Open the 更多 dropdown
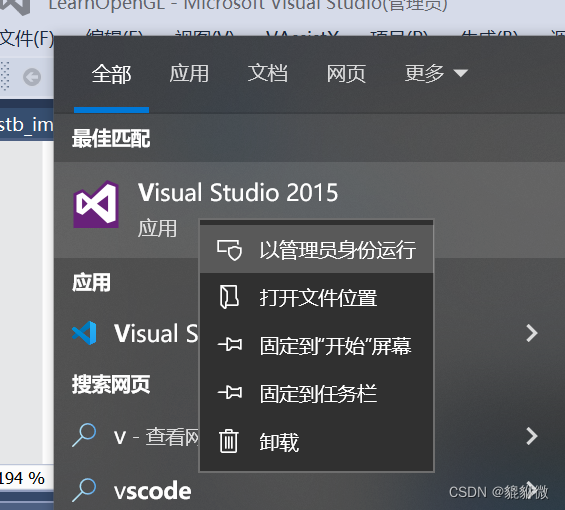Image resolution: width=565 pixels, height=510 pixels. coord(436,73)
